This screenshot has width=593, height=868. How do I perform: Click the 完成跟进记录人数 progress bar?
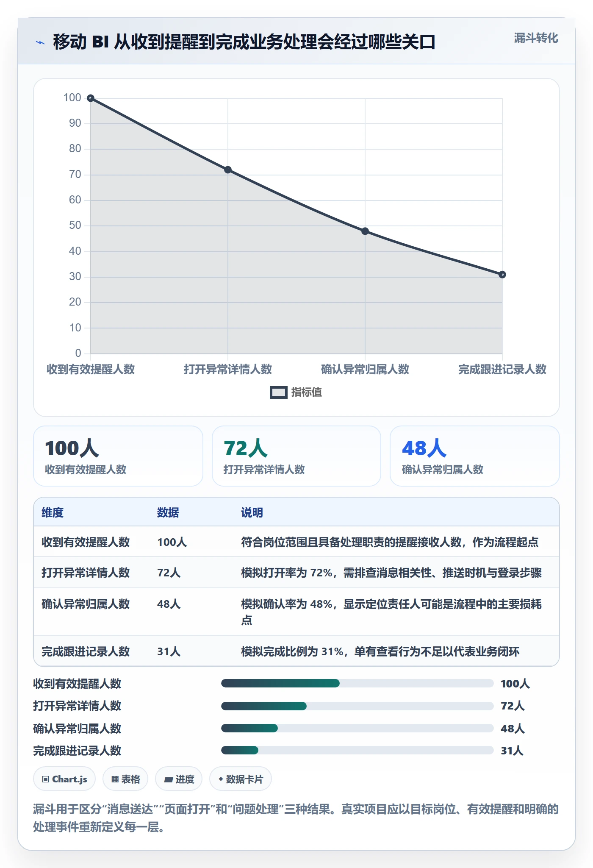pyautogui.click(x=357, y=750)
